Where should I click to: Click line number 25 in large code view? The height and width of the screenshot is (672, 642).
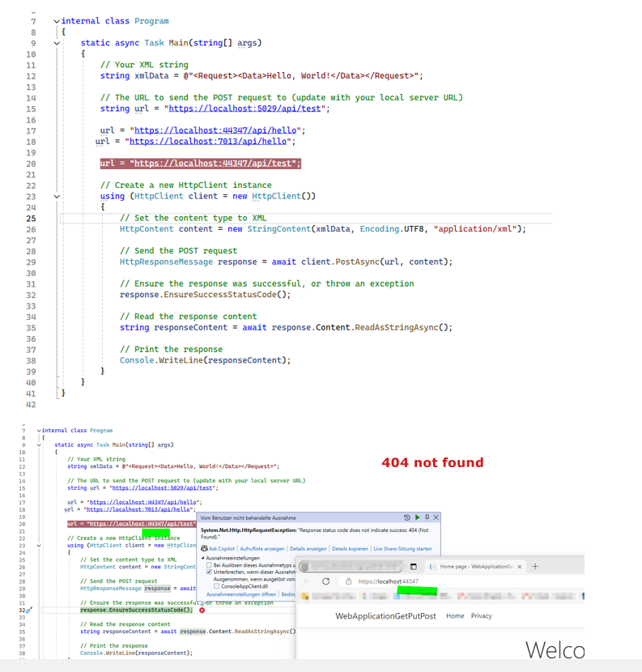pyautogui.click(x=31, y=219)
